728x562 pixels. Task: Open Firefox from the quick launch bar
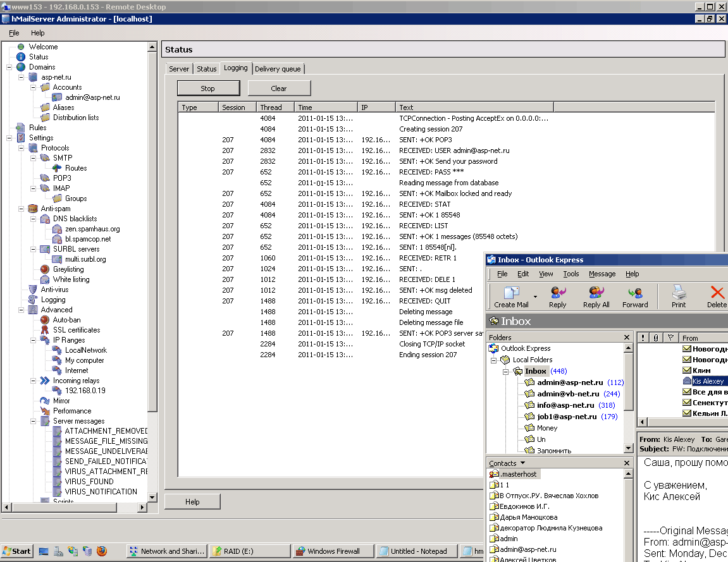pos(102,551)
